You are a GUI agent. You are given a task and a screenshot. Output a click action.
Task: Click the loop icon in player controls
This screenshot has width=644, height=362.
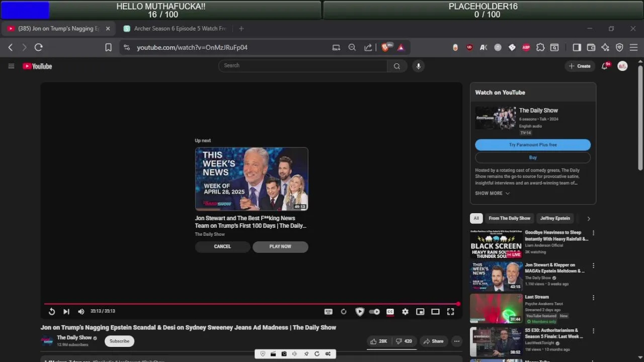[344, 312]
